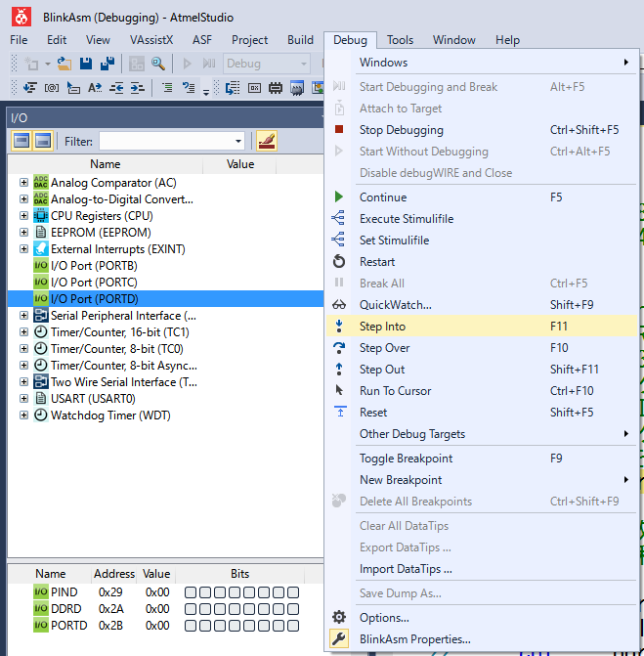Click the Options gear icon in Debug menu
Image resolution: width=644 pixels, height=656 pixels.
339,617
